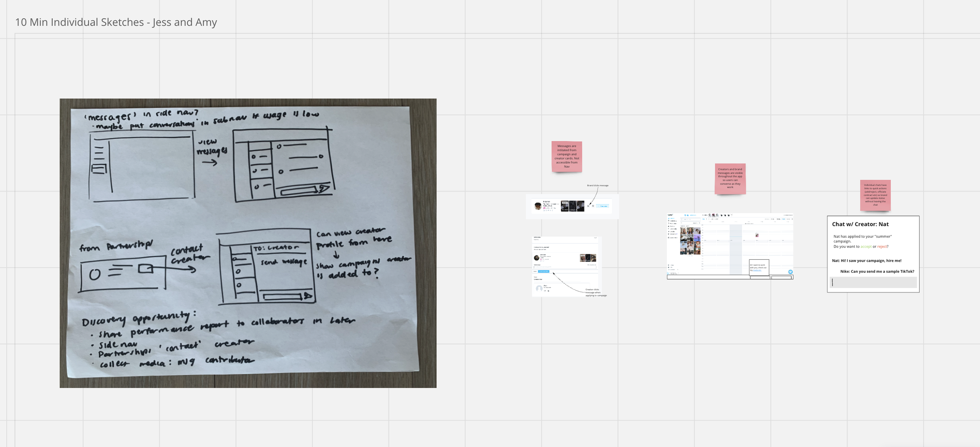
Task: Click the blue button on creator card mockup
Action: (x=603, y=206)
